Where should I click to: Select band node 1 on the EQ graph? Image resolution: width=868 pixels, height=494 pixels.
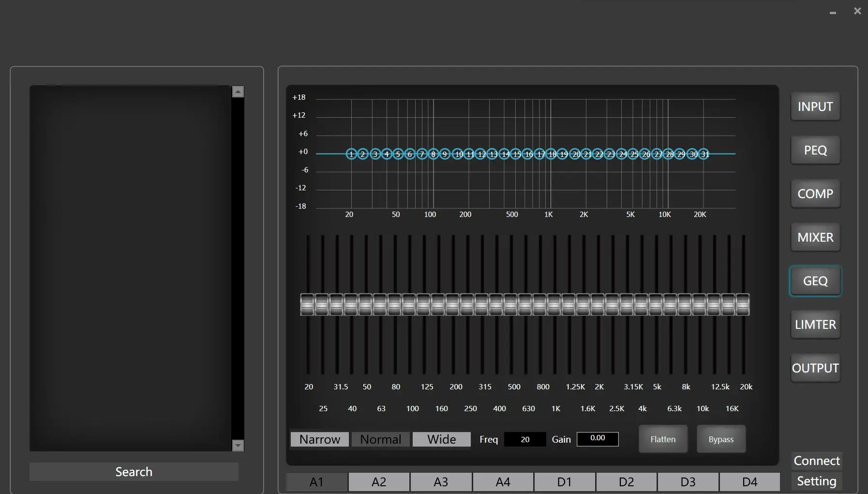[351, 154]
